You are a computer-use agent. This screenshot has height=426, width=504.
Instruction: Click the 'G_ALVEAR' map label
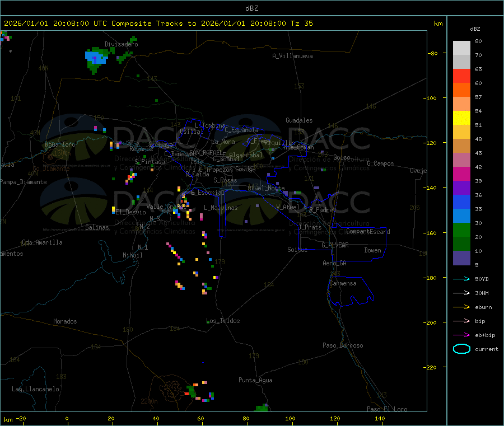click(x=335, y=245)
